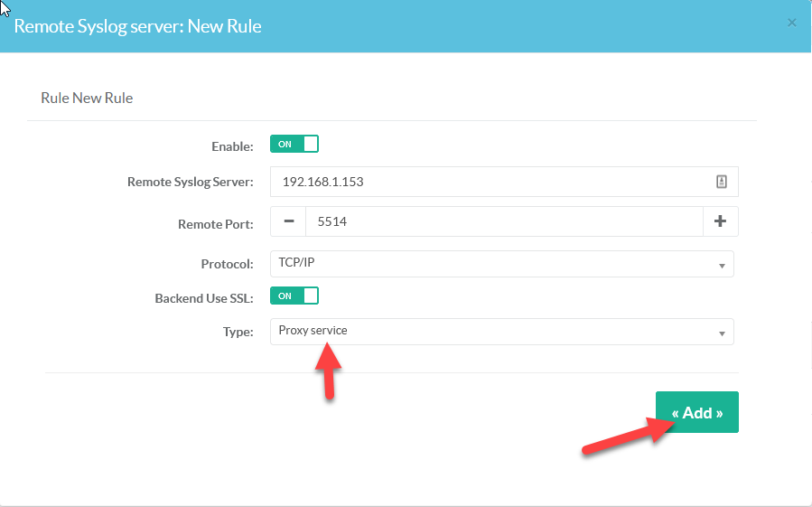Toggle the Enable switch off
Viewport: 812px width, 507px height.
(294, 145)
